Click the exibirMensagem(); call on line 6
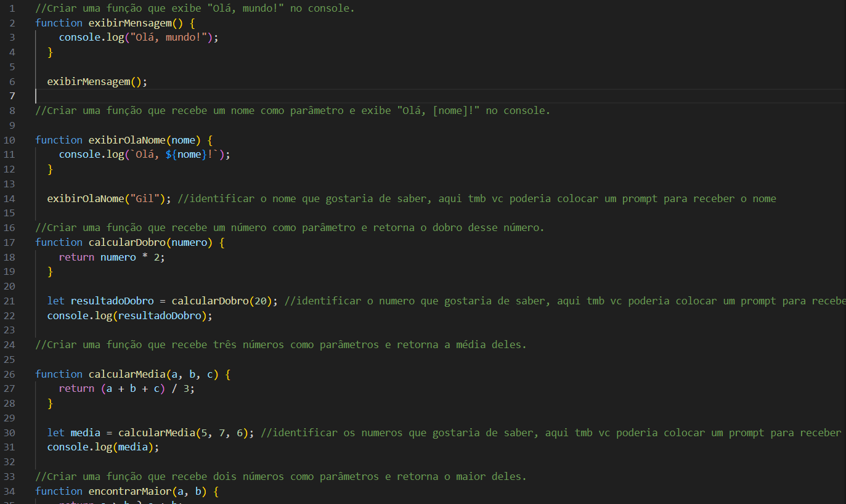This screenshot has width=846, height=504. (x=97, y=81)
